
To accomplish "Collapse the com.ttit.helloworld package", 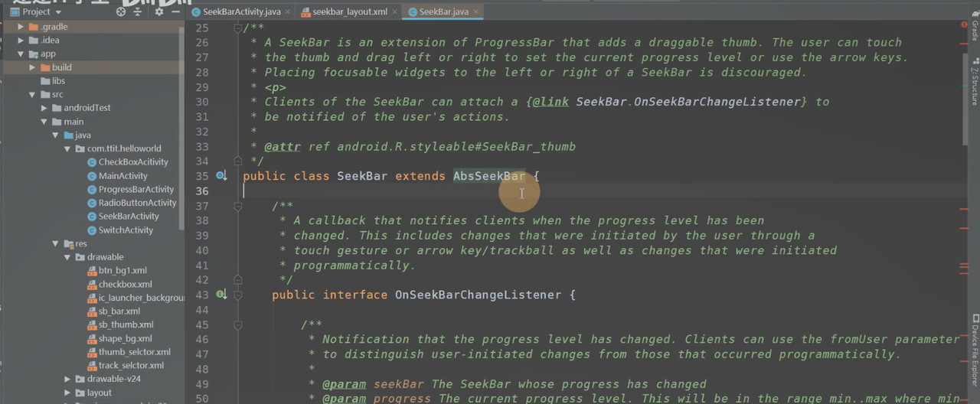I will click(68, 148).
